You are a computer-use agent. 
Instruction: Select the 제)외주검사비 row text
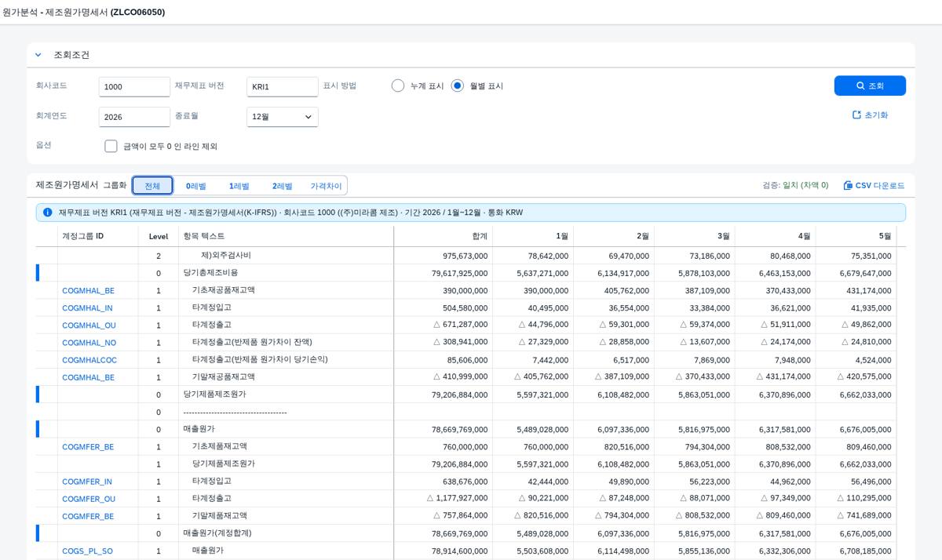[226, 256]
